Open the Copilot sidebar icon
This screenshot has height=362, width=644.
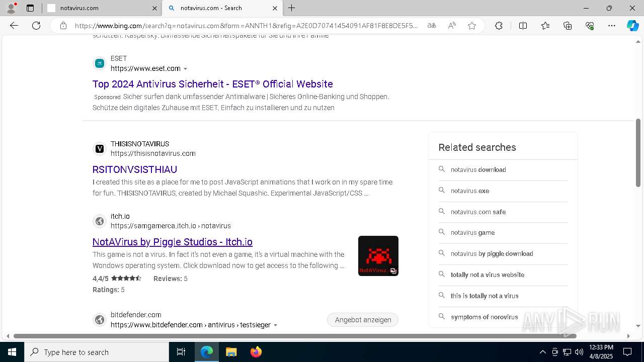633,26
